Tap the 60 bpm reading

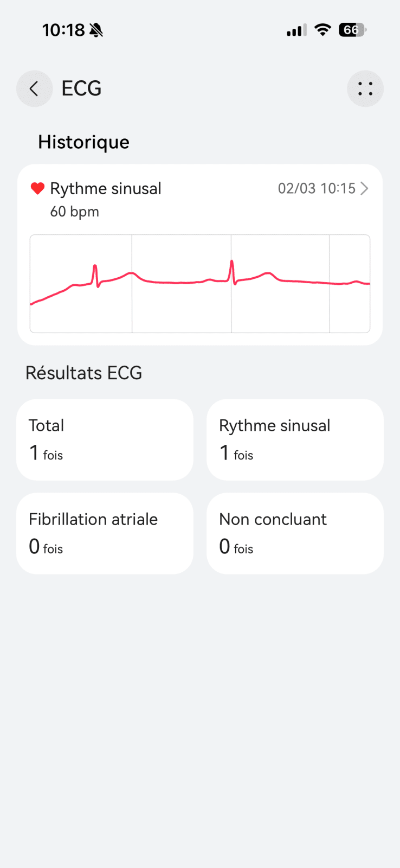pyautogui.click(x=75, y=212)
